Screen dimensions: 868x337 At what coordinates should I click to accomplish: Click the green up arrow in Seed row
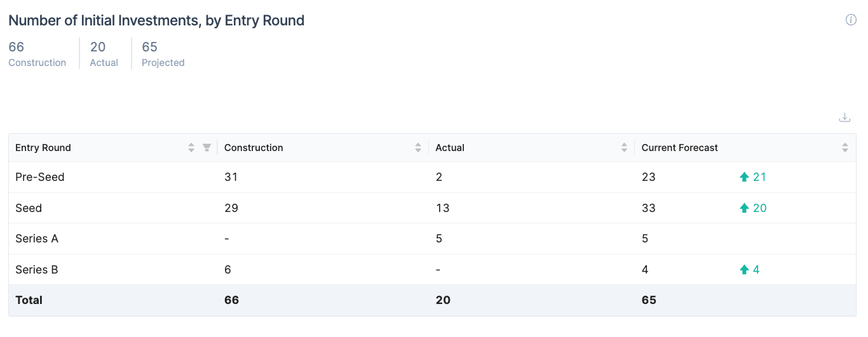(744, 208)
